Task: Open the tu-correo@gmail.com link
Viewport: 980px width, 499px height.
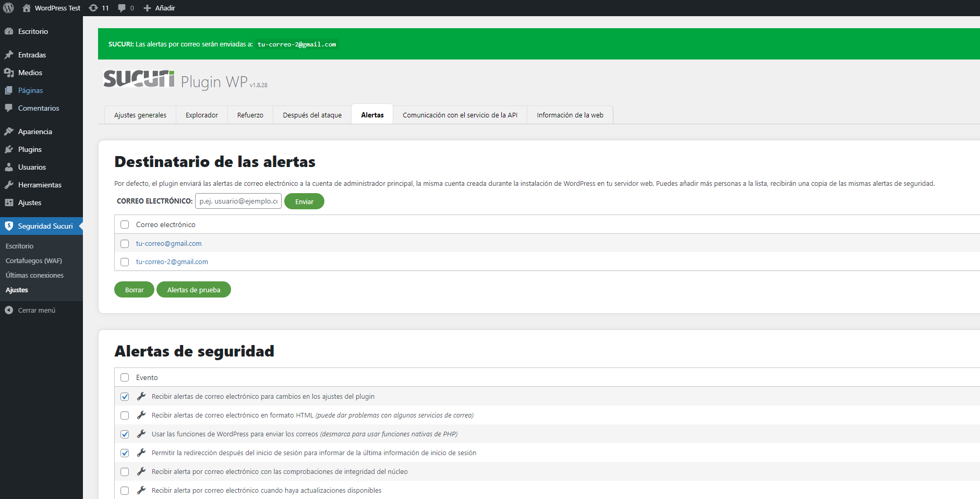Action: (x=168, y=244)
